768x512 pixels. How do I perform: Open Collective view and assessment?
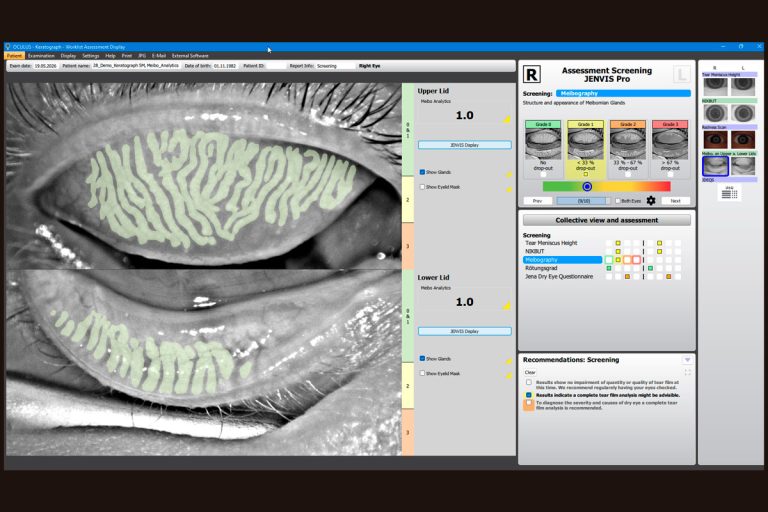click(x=607, y=220)
